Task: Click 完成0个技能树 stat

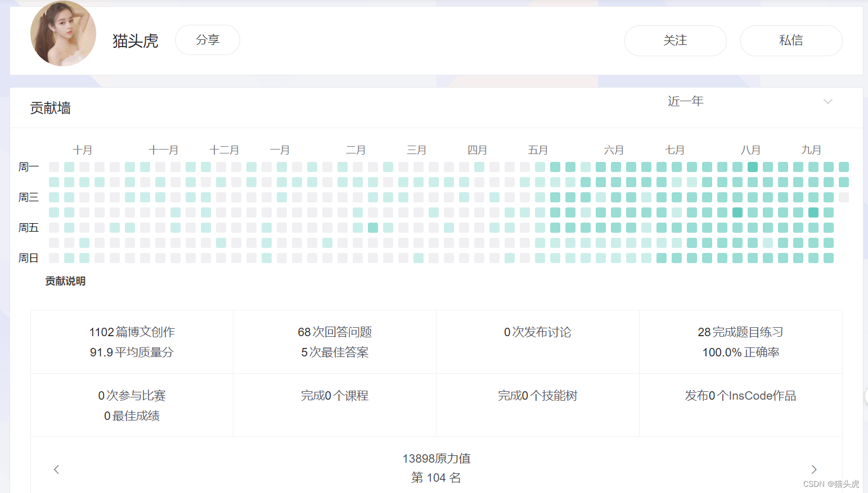Action: click(538, 396)
